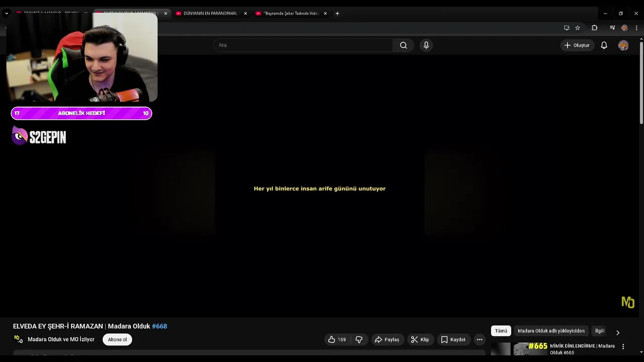Open the browser extensions puzzle icon
This screenshot has height=362, width=644.
click(x=594, y=28)
